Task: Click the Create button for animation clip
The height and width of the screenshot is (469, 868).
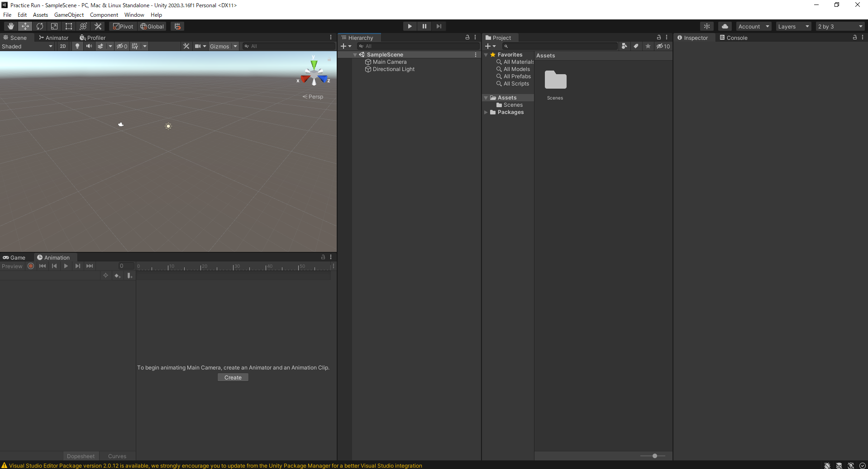Action: [x=233, y=378]
